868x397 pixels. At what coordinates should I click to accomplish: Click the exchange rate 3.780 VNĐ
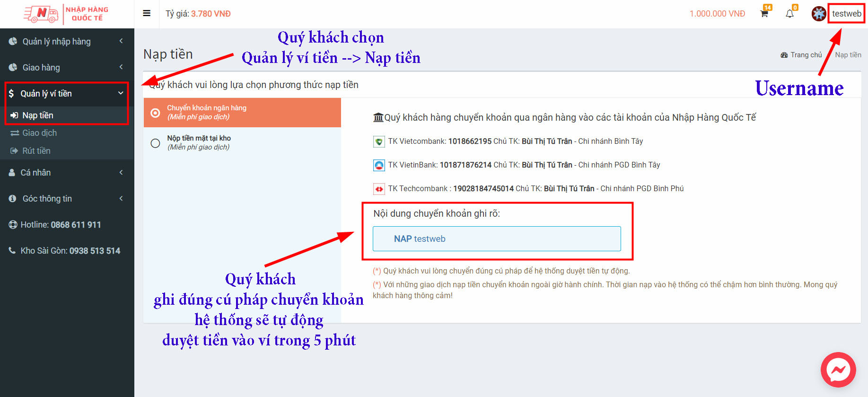211,14
